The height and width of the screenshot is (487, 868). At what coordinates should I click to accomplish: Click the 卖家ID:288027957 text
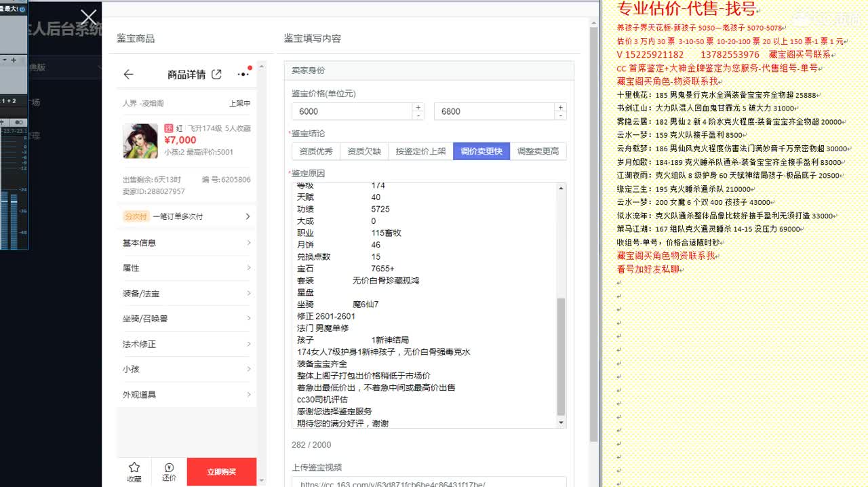pyautogui.click(x=154, y=191)
